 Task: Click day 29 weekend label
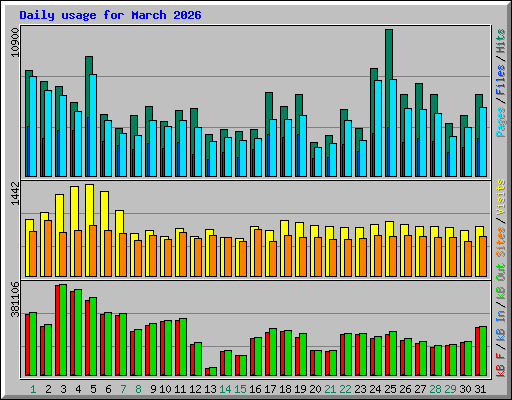(x=450, y=389)
